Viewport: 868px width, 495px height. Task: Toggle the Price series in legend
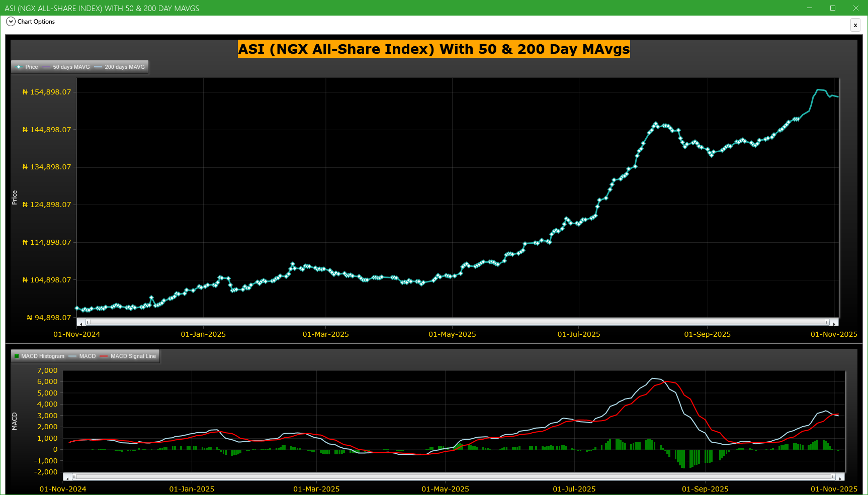[27, 67]
